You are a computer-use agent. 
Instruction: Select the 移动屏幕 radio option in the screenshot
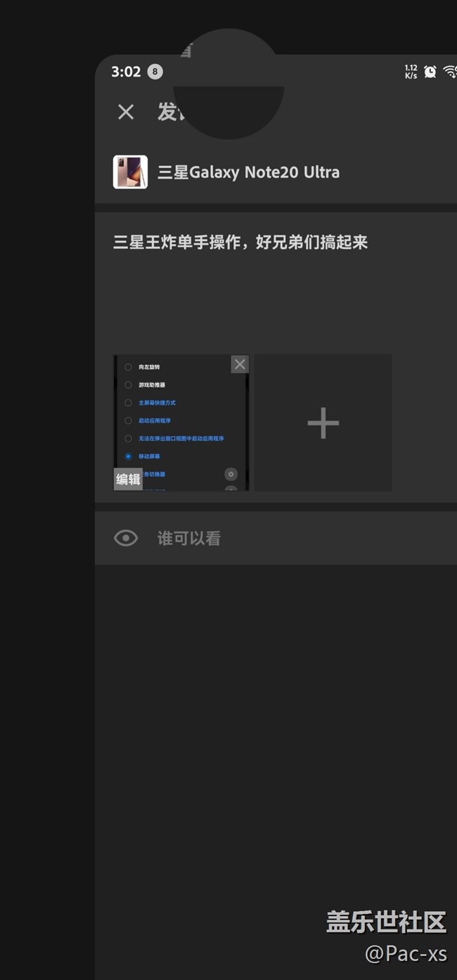click(128, 456)
